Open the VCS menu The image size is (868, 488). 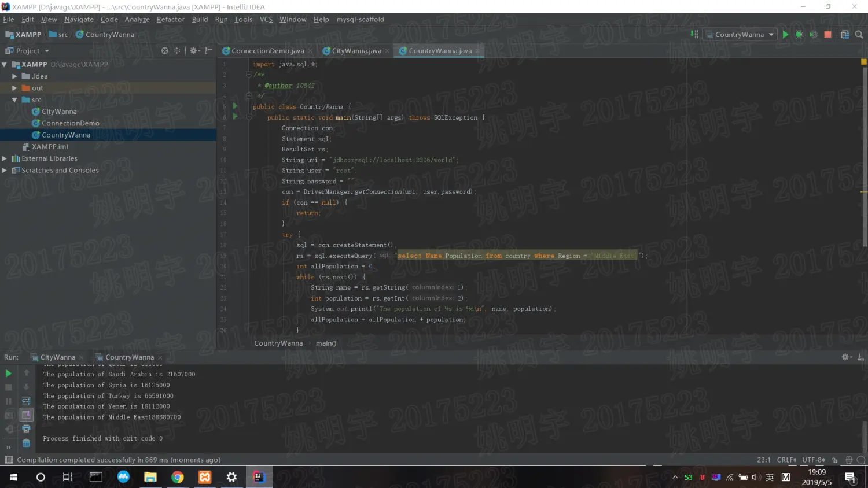[266, 19]
